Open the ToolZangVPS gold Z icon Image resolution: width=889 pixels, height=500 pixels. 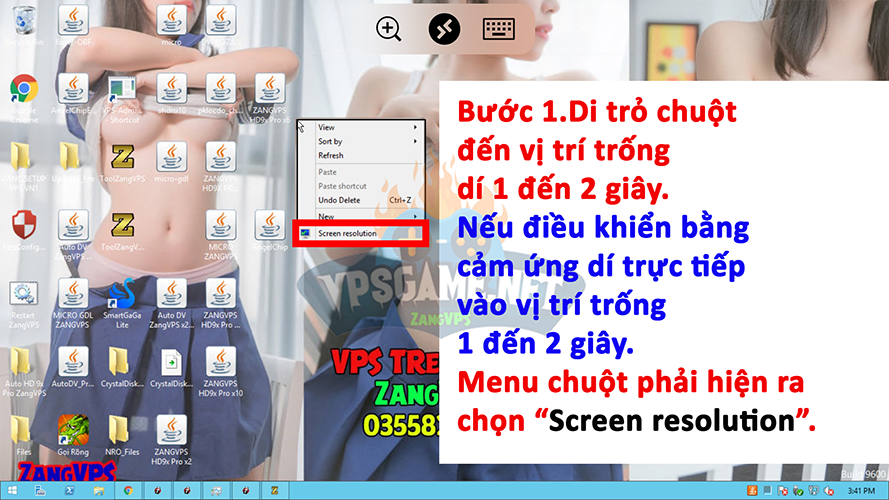coord(122,157)
